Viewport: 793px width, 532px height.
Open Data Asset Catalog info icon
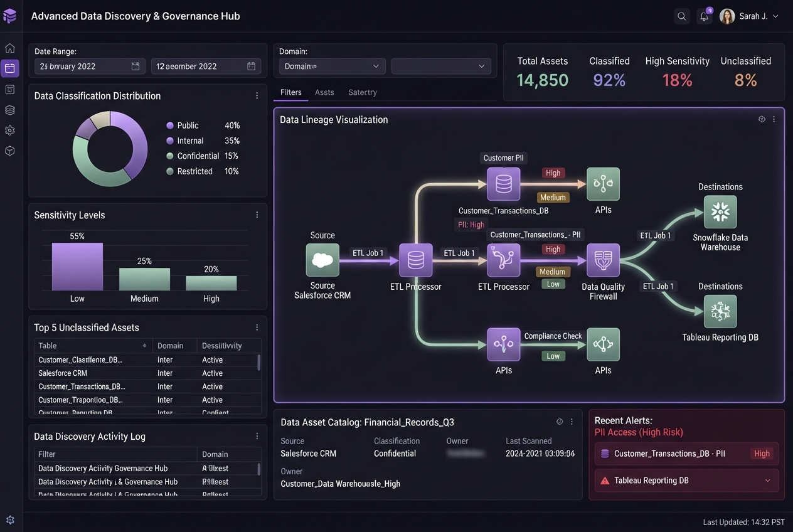[560, 422]
